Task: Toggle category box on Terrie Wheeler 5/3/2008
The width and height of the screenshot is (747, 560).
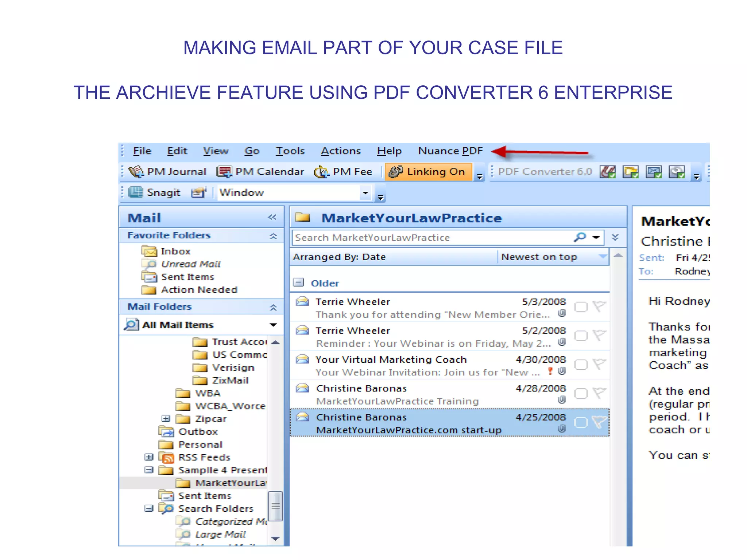Action: (581, 307)
